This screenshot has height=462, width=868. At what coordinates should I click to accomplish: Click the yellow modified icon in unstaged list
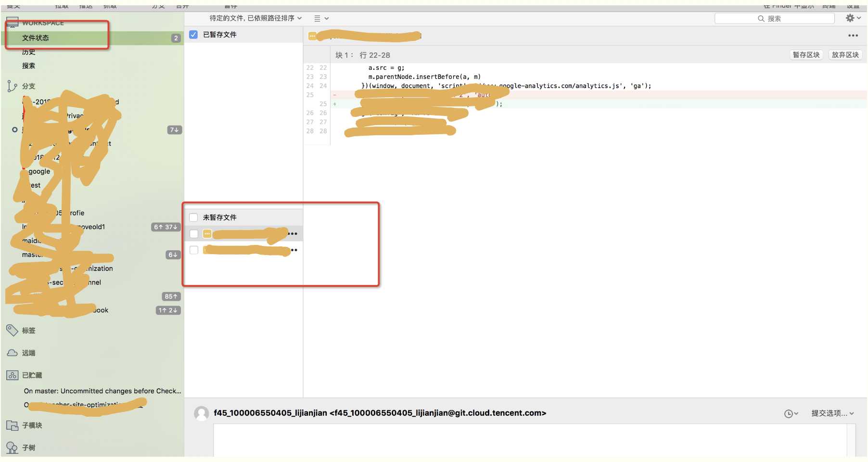[207, 234]
